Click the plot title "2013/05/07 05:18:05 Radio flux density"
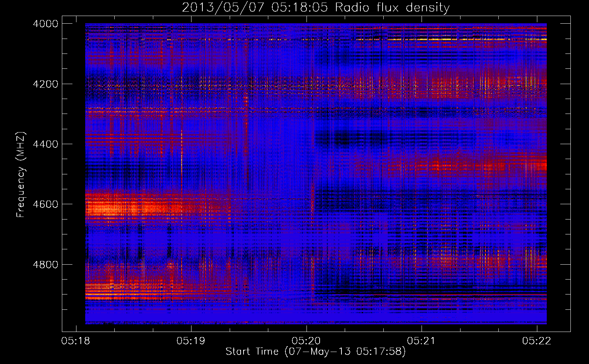 [316, 8]
